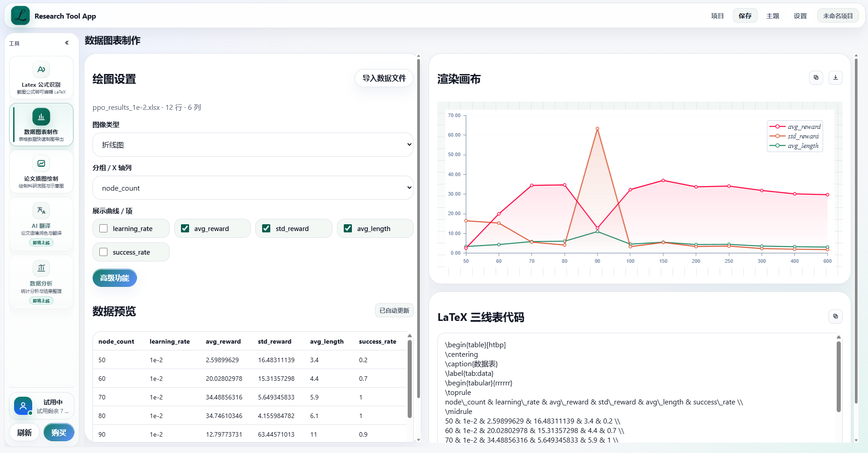Click the avg_reward column header in table
Viewport: 868px width, 453px height.
(223, 341)
